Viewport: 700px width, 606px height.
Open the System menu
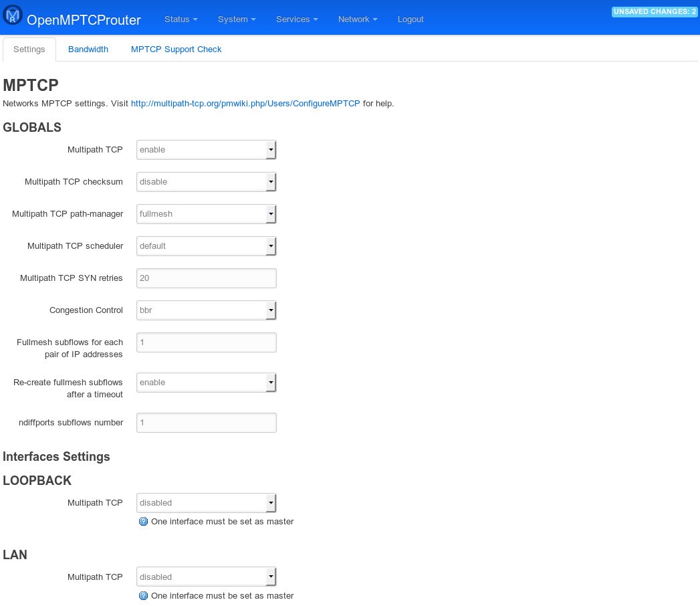pyautogui.click(x=237, y=19)
